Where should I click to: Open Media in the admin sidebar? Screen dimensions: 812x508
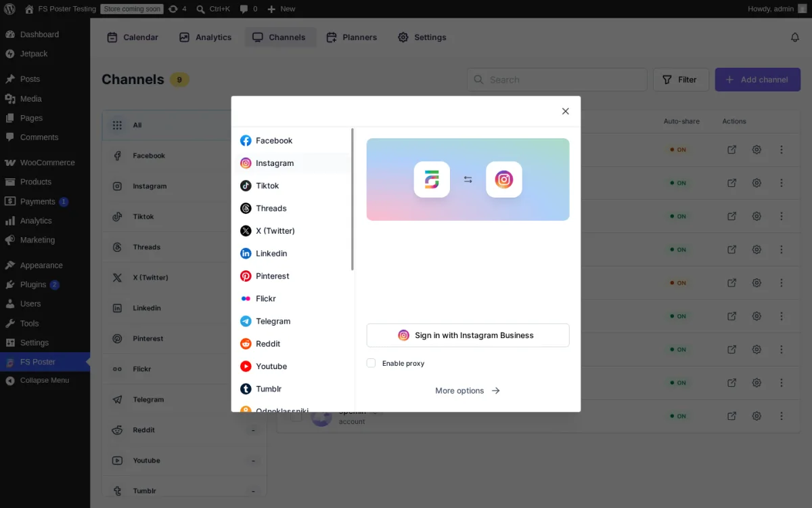tap(45, 99)
